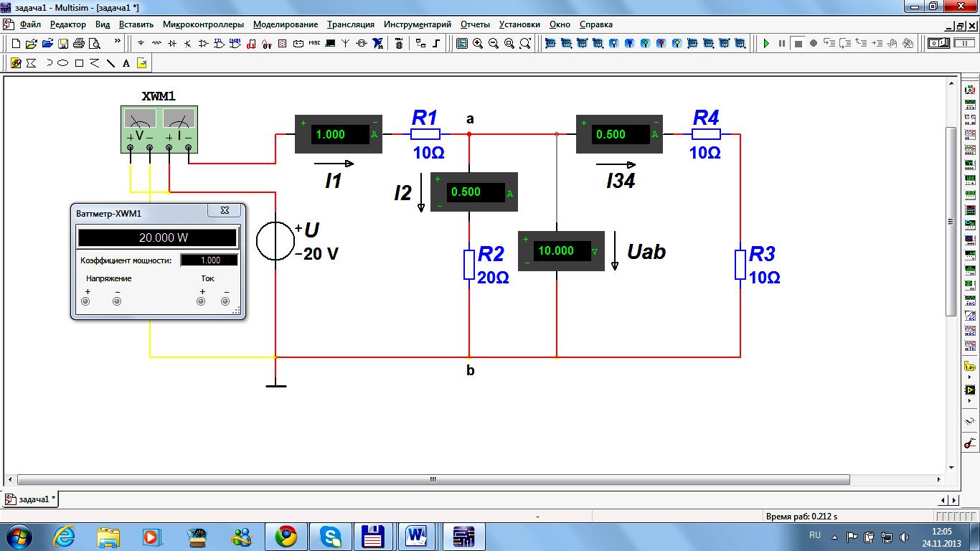The width and height of the screenshot is (980, 551).
Task: Pick the ellipse drawing tool
Action: [63, 63]
